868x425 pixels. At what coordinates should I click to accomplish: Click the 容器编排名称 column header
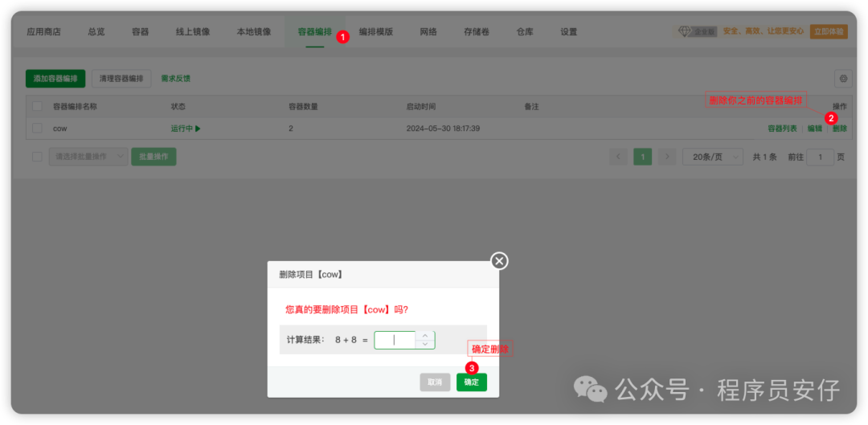tap(75, 106)
